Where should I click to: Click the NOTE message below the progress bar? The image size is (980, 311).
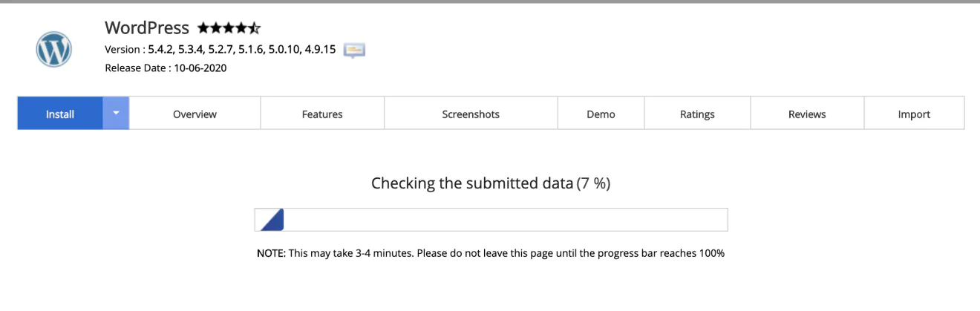tap(491, 253)
